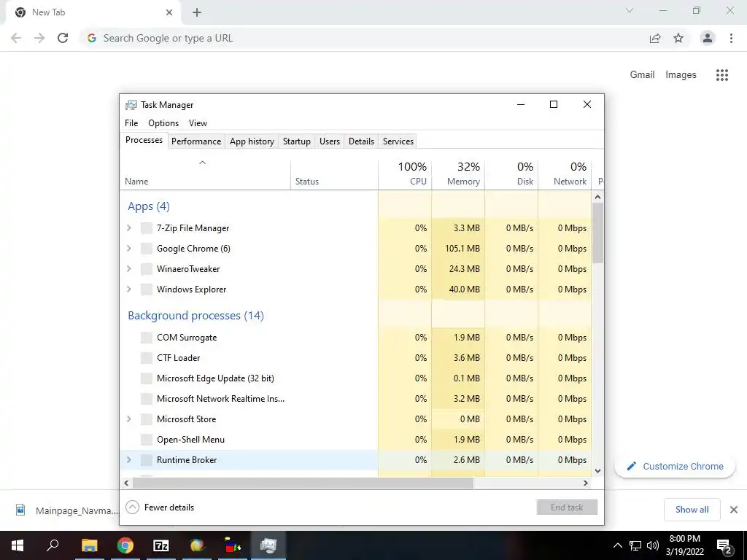Expand the 7-Zip File Manager row
Image resolution: width=747 pixels, height=560 pixels.
tap(128, 228)
